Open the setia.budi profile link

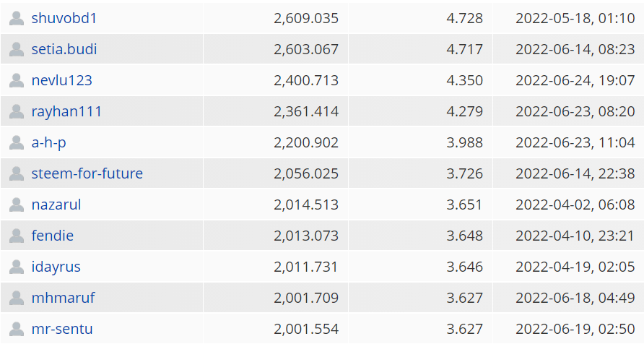point(64,49)
